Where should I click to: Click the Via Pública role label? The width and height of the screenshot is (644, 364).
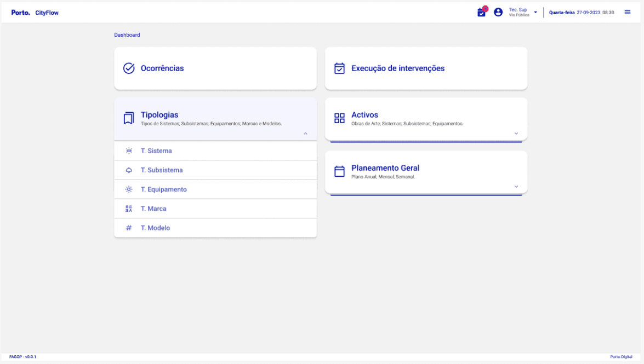519,15
